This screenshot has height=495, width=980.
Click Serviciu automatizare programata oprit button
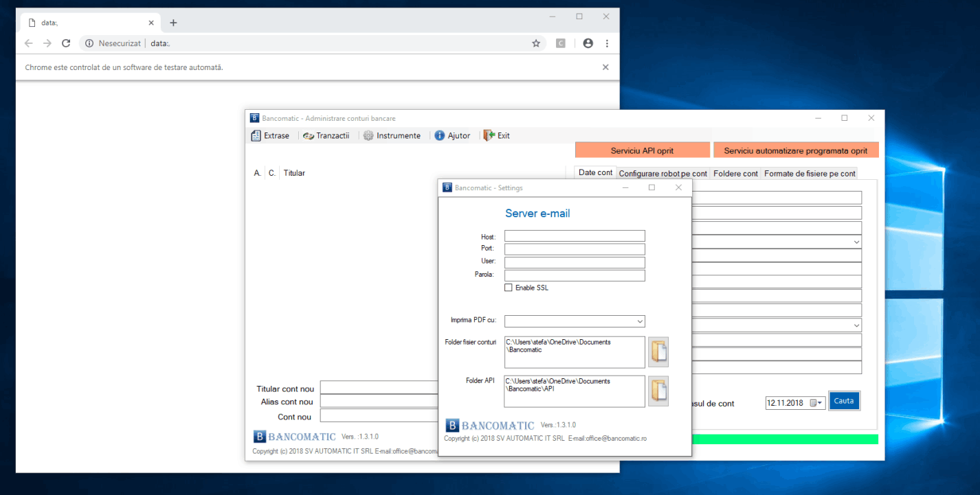point(796,150)
